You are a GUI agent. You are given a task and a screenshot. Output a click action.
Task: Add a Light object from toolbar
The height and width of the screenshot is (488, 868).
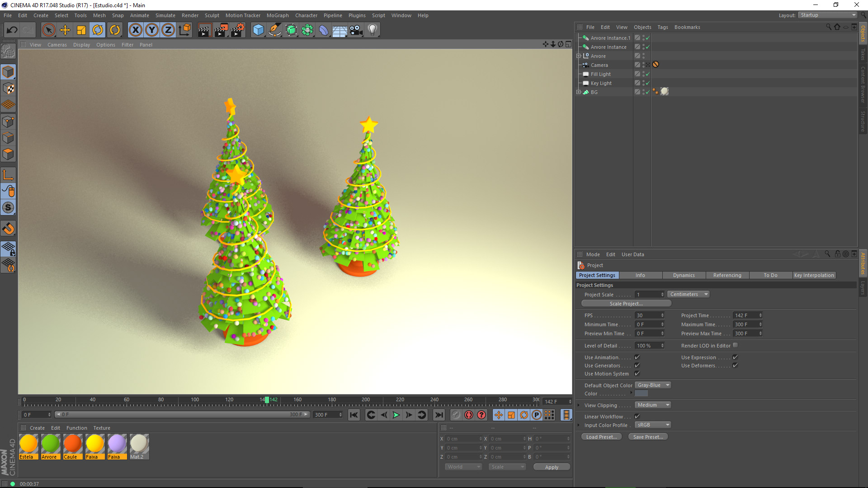pos(372,30)
